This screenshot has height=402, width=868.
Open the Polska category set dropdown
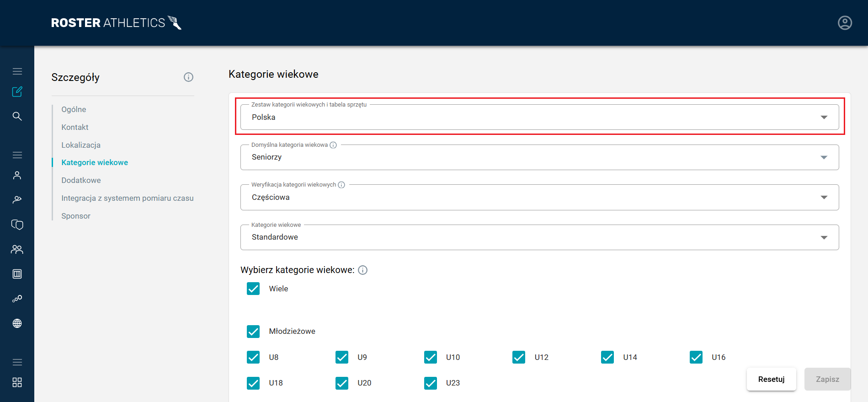[x=539, y=117]
